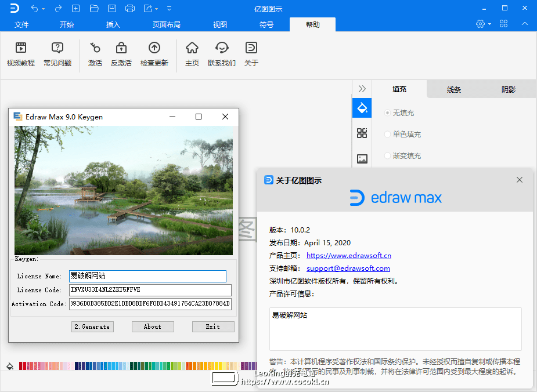Click the License Code field

tap(150, 290)
